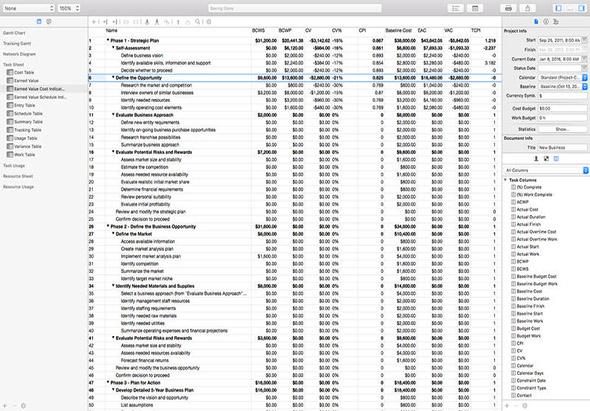Screen dimensions: 590x411
Task: Open the Resource Sheet view
Action: 18,176
